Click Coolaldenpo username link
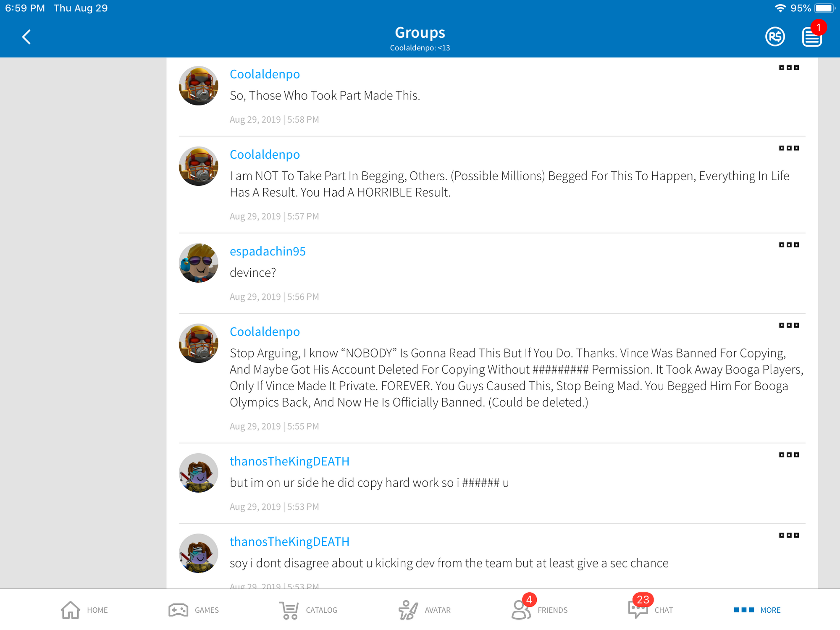The width and height of the screenshot is (840, 630). click(264, 73)
